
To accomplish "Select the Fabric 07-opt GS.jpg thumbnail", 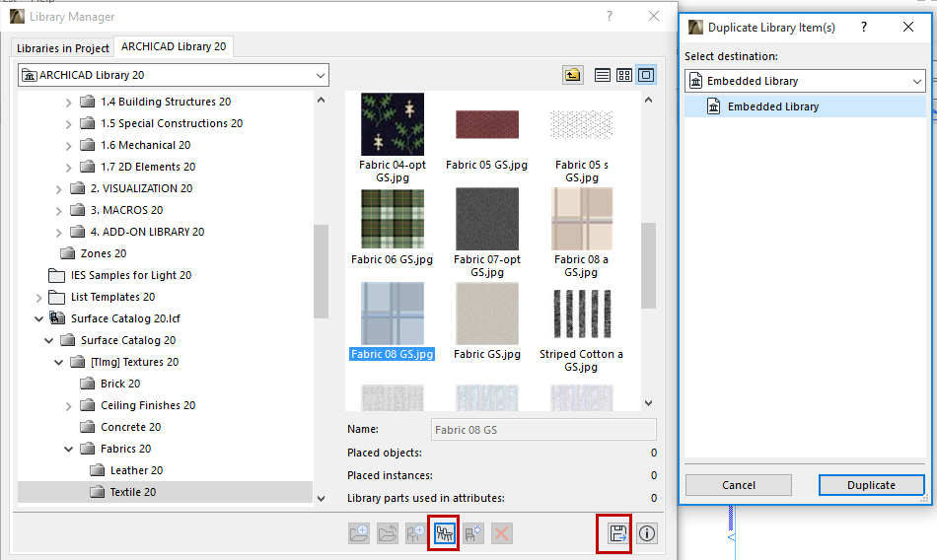I will click(487, 219).
